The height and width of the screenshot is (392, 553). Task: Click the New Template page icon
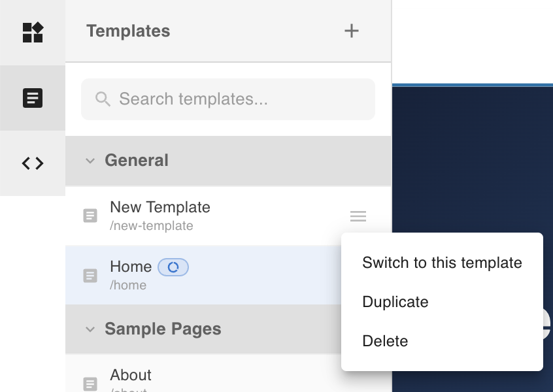[90, 216]
